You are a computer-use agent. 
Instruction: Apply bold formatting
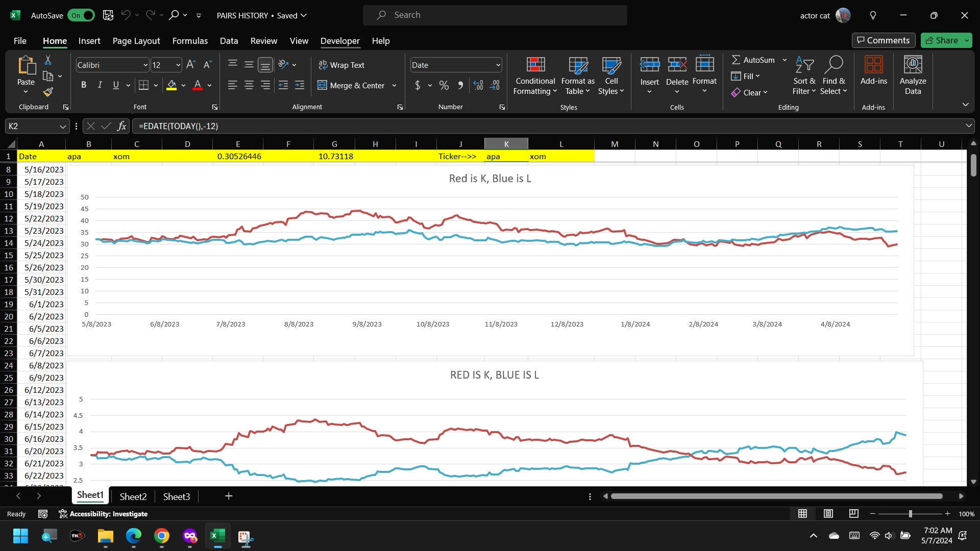point(84,85)
